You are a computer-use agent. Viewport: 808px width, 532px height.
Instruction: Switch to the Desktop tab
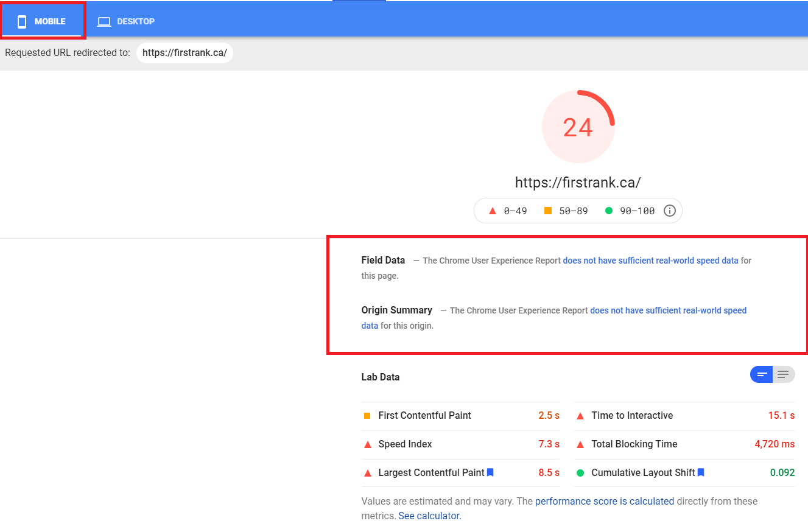126,22
